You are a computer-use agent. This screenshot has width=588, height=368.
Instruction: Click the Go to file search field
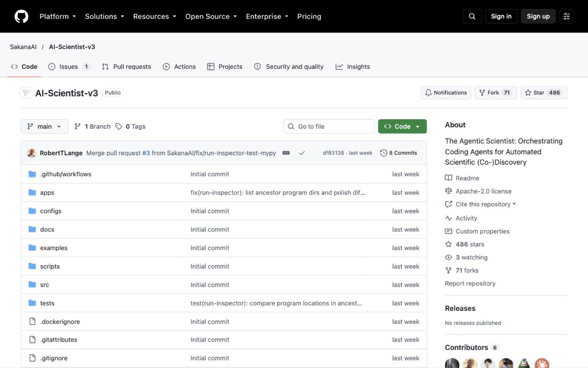(329, 127)
